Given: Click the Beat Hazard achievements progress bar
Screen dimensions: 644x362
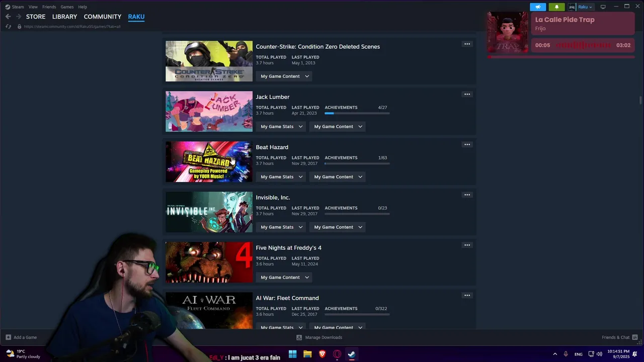Looking at the screenshot, I should point(357,164).
